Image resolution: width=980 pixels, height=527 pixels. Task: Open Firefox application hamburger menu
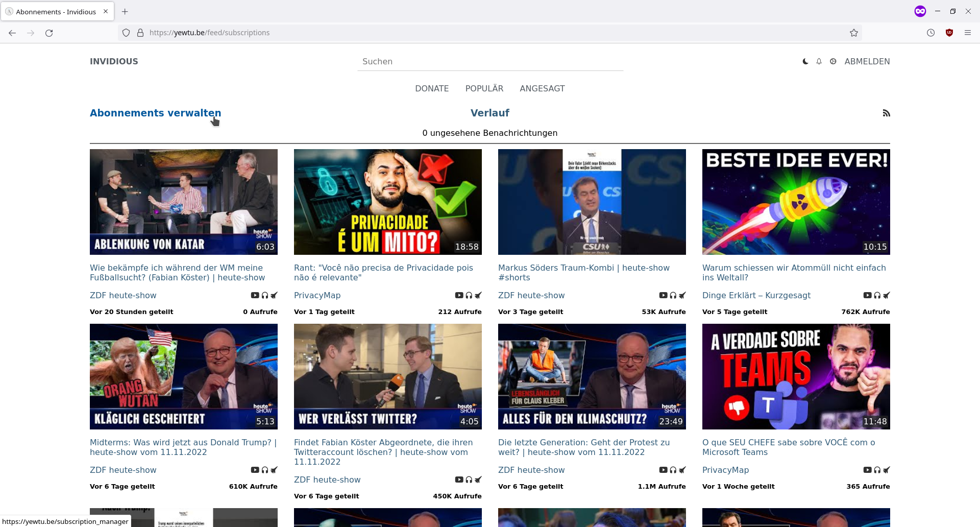click(968, 33)
